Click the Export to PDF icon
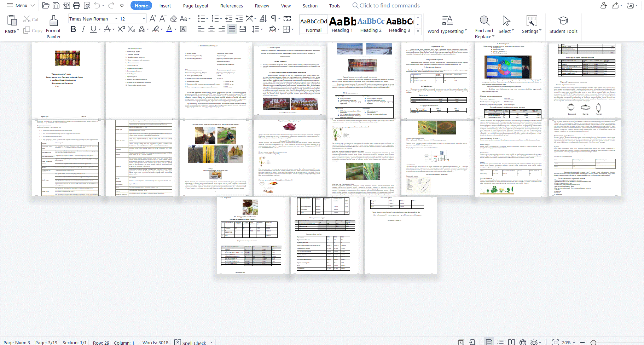Screen dimensions: 644x345 [x=66, y=5]
